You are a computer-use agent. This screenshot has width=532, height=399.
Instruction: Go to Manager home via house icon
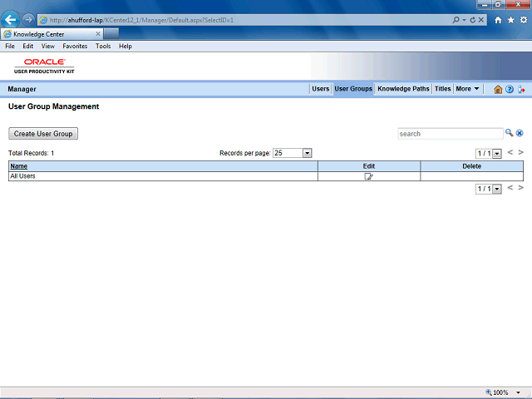point(498,89)
